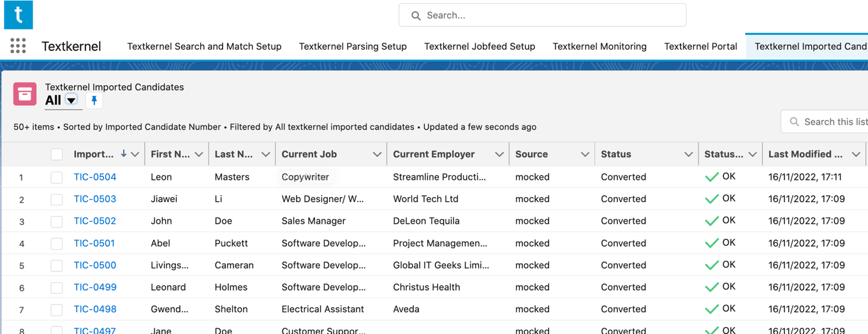The image size is (868, 334).
Task: Click the Copywriter job cell
Action: click(x=305, y=177)
